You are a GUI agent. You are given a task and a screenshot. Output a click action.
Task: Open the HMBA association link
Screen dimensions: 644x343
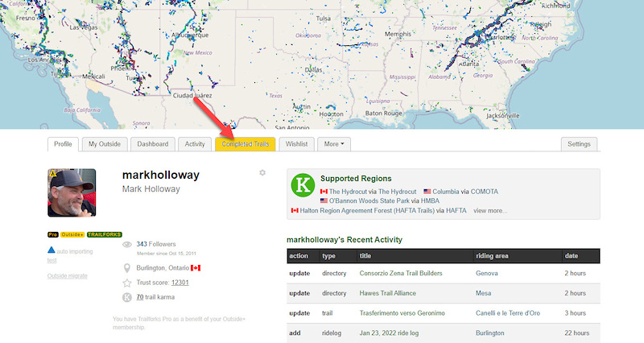click(x=430, y=200)
